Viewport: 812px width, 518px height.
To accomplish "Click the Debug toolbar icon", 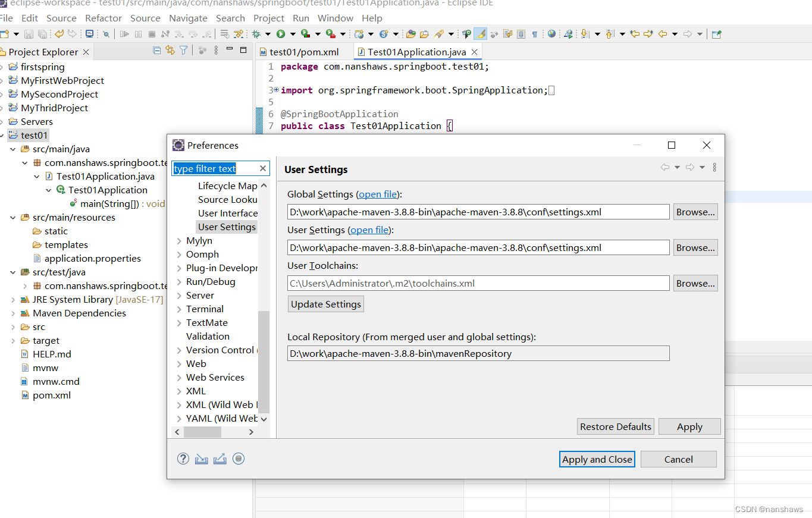I will point(256,34).
